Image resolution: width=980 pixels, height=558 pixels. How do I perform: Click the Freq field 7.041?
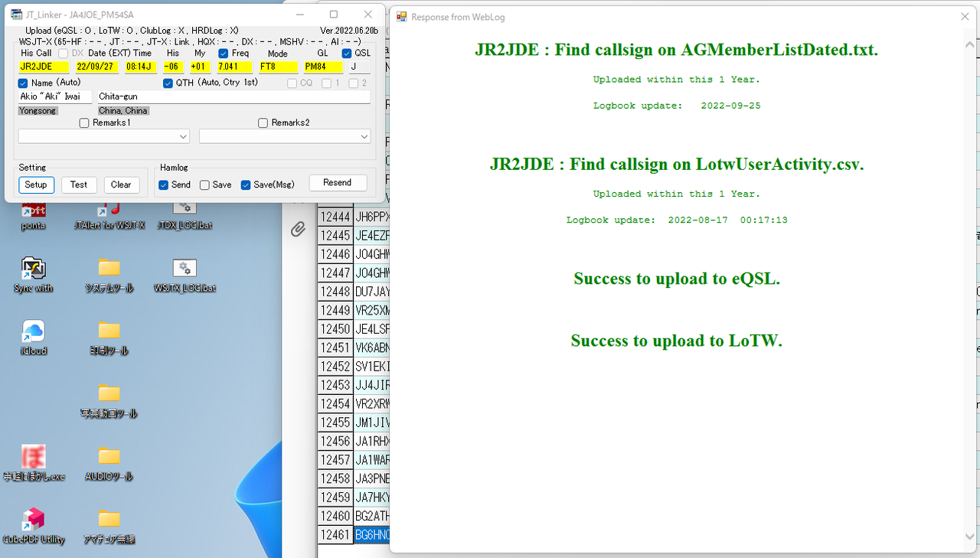pyautogui.click(x=234, y=67)
